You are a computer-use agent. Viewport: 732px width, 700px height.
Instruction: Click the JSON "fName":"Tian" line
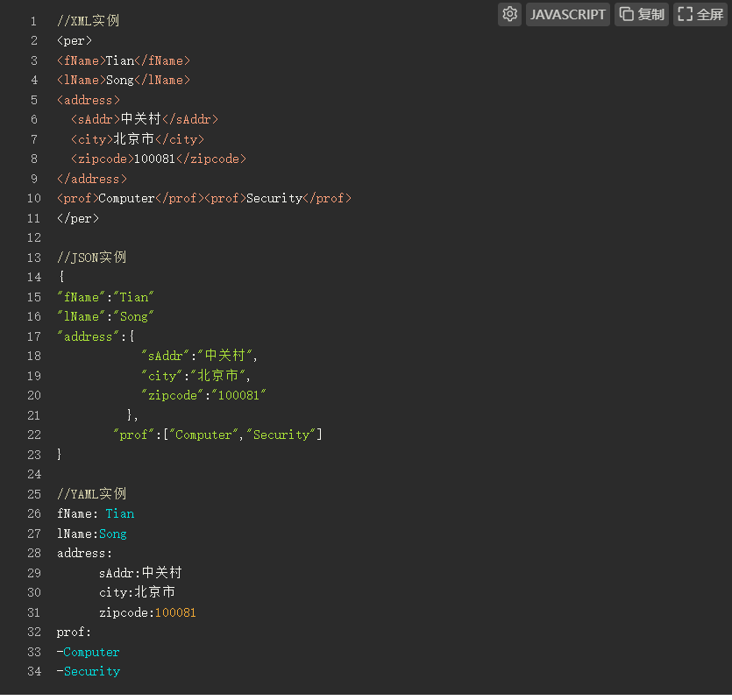105,297
